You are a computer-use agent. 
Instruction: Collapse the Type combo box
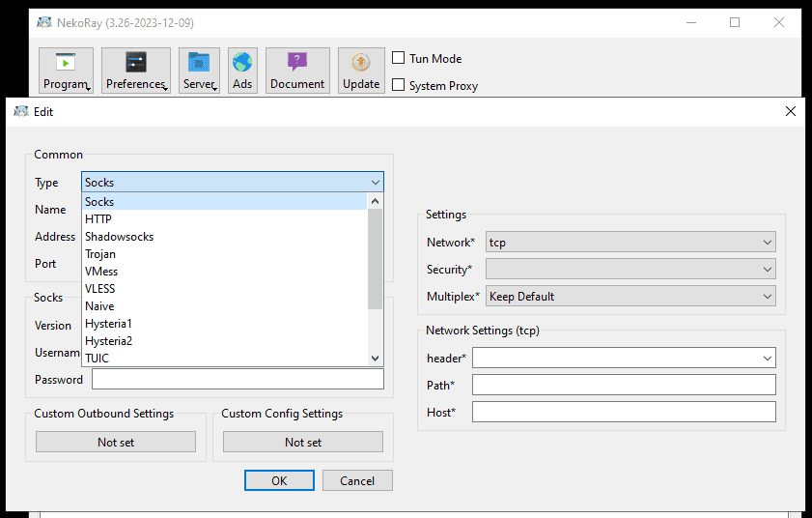tap(233, 182)
